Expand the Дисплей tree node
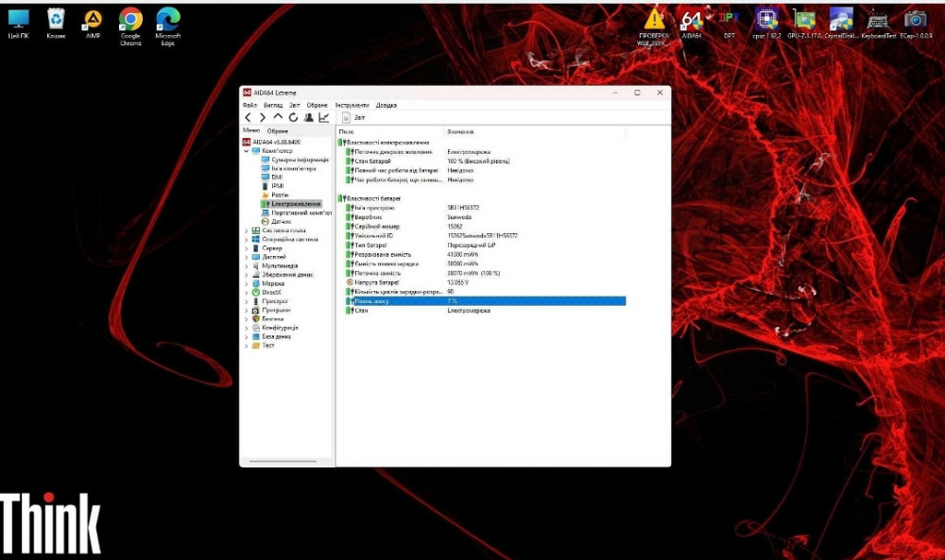 (247, 257)
